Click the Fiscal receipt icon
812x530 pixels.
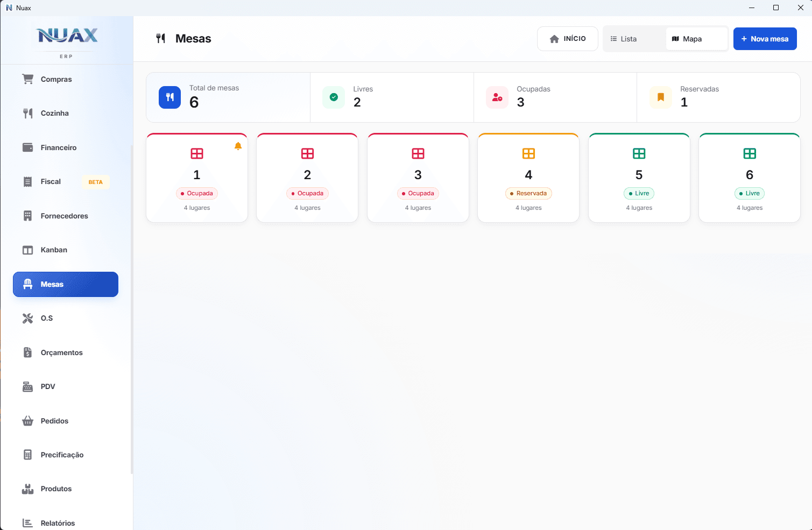pos(27,182)
